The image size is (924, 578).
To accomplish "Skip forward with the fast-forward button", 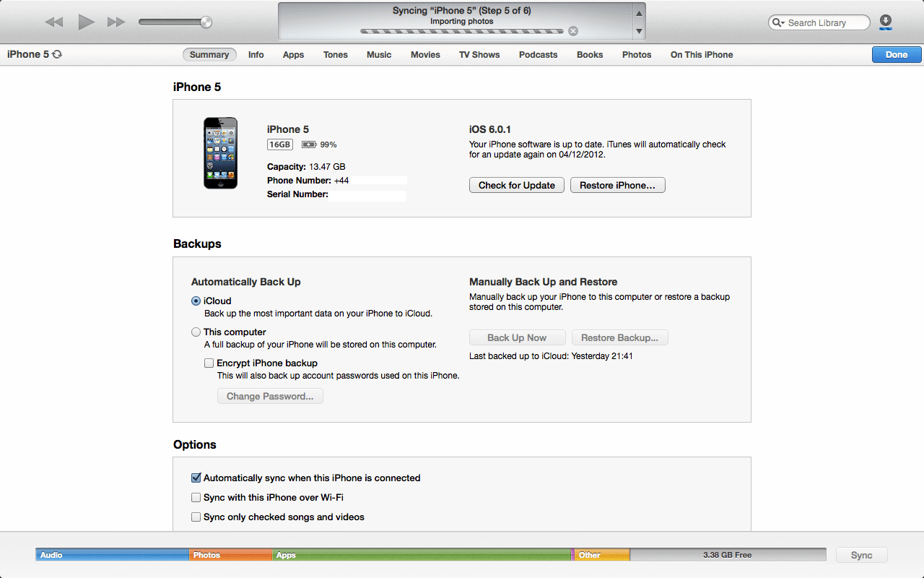I will pos(116,22).
